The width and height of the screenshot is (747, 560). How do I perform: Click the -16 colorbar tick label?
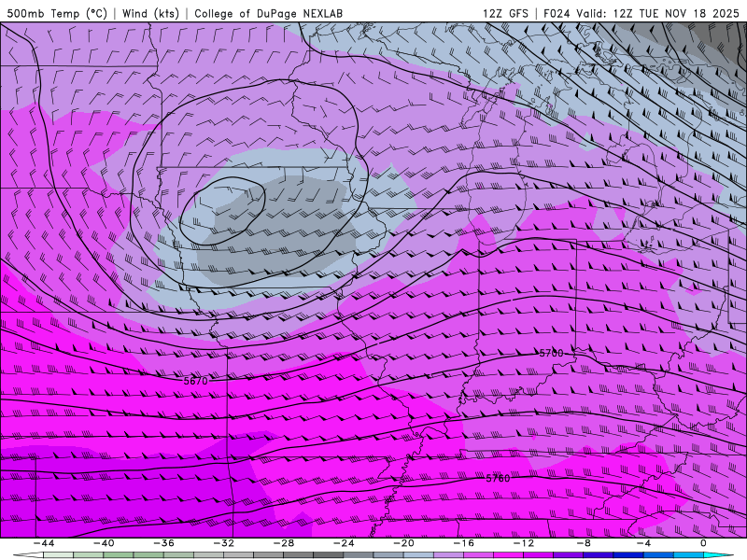pos(463,543)
